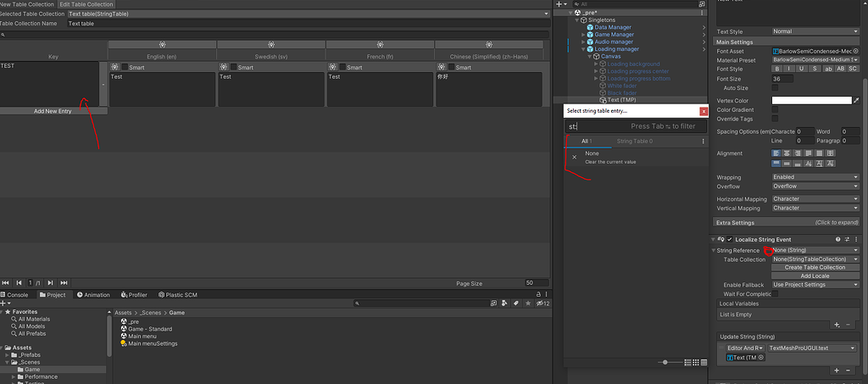Open help for Localize String Event

tap(838, 240)
